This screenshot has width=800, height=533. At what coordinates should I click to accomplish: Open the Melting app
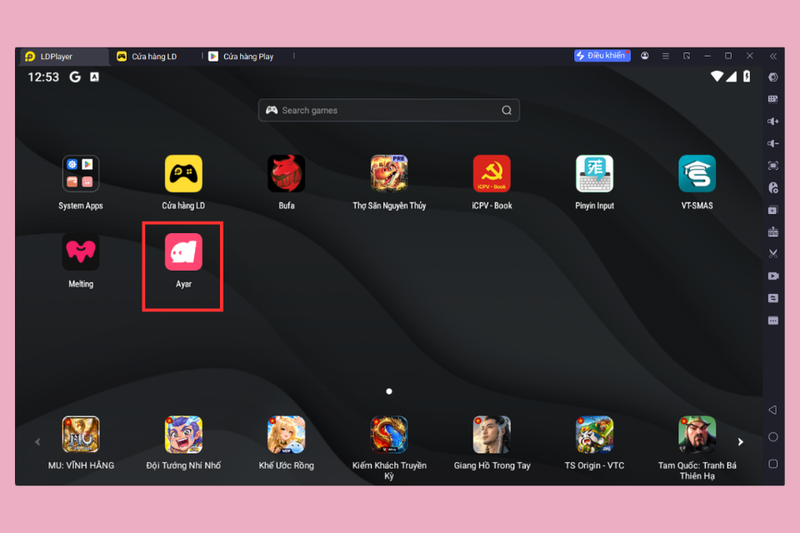coord(81,252)
